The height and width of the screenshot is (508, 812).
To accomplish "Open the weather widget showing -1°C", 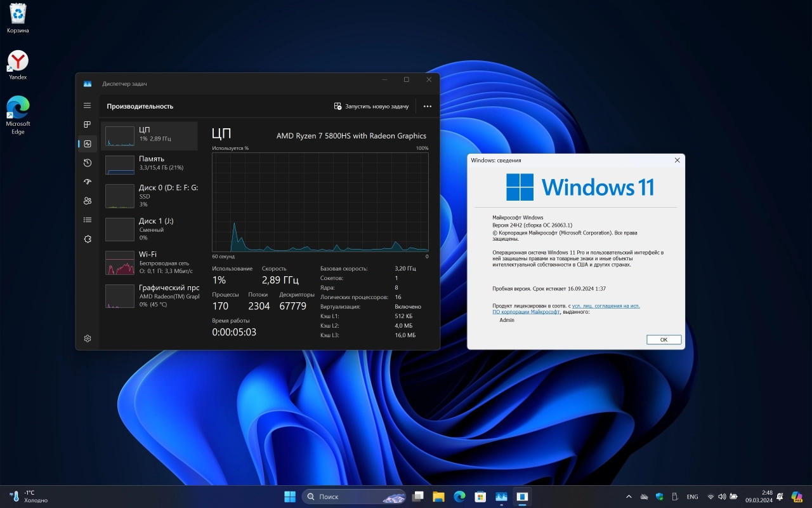I will click(x=30, y=497).
